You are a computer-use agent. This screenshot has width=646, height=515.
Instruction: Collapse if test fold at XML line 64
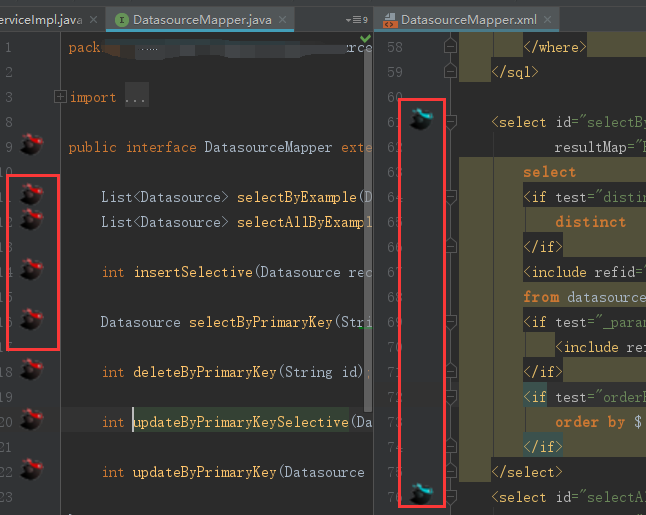pyautogui.click(x=451, y=197)
